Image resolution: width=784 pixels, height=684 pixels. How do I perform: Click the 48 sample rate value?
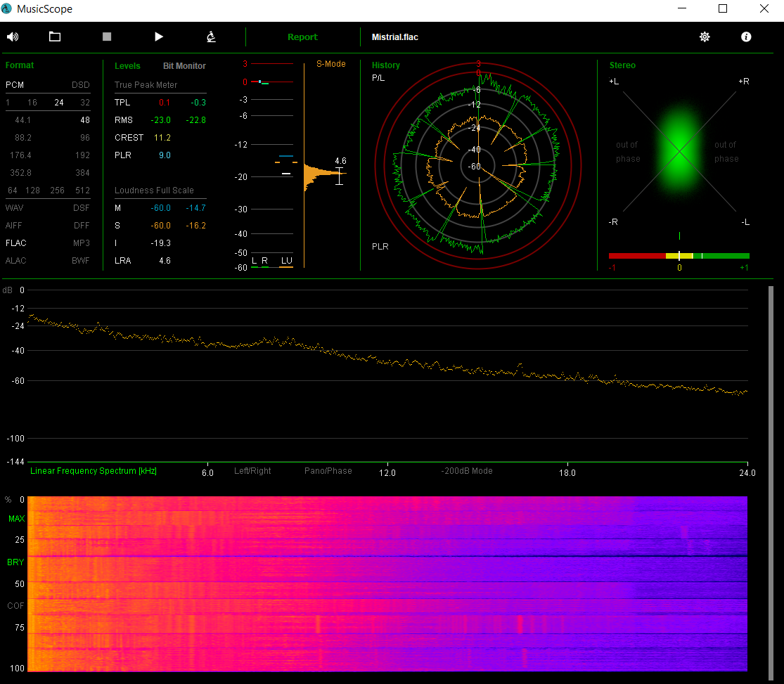tap(85, 120)
